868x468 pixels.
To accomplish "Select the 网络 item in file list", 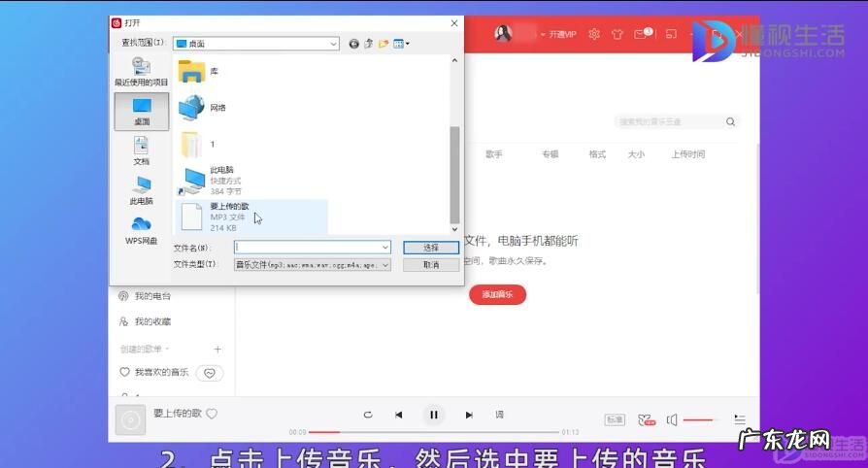I will [x=202, y=108].
